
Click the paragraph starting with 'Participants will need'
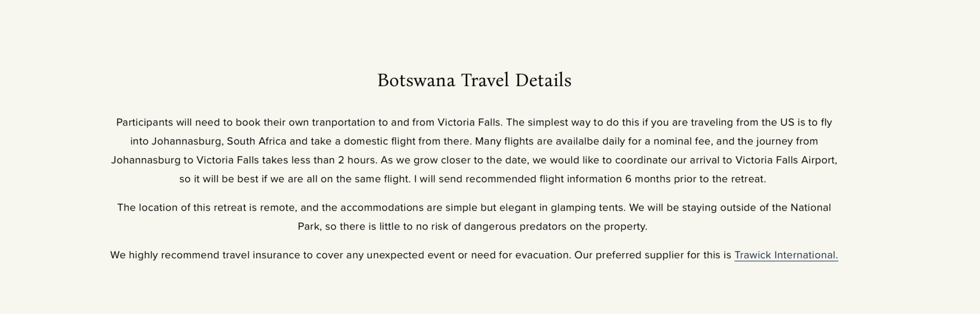474,150
